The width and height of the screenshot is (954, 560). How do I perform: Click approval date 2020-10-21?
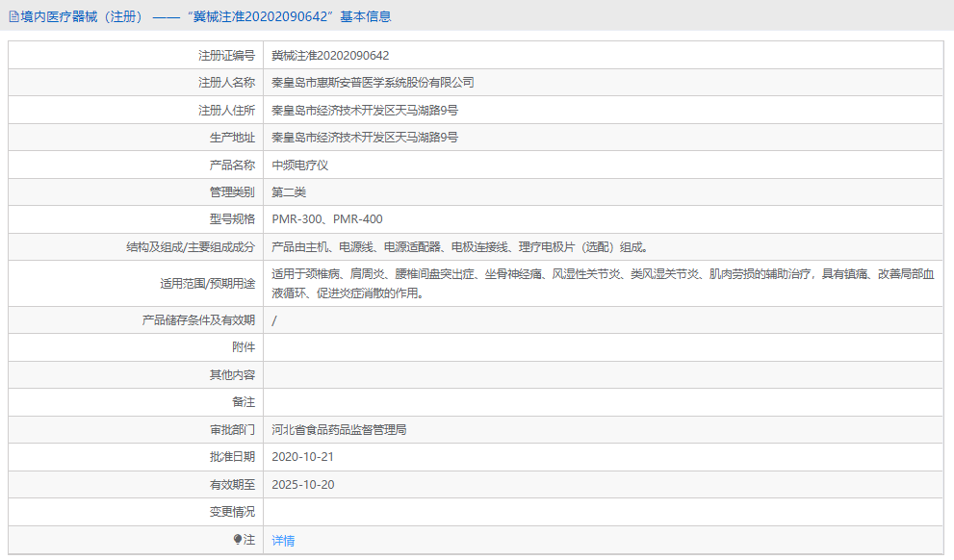pos(302,457)
